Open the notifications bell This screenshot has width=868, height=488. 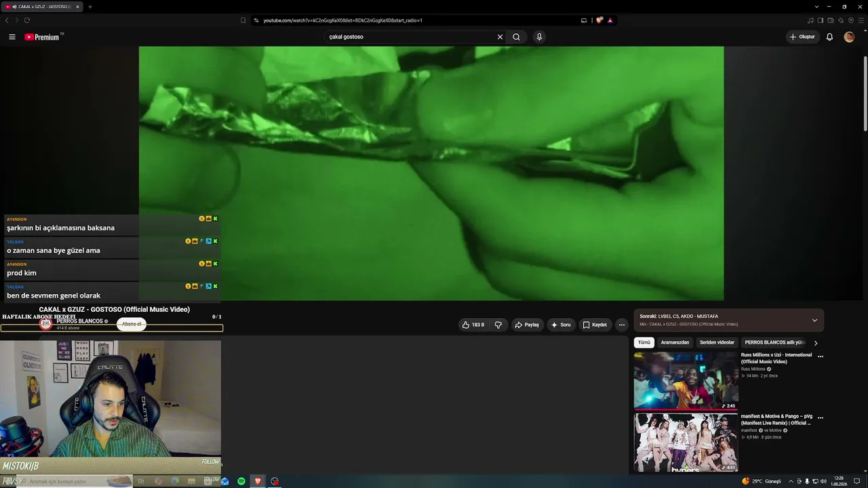(x=829, y=37)
